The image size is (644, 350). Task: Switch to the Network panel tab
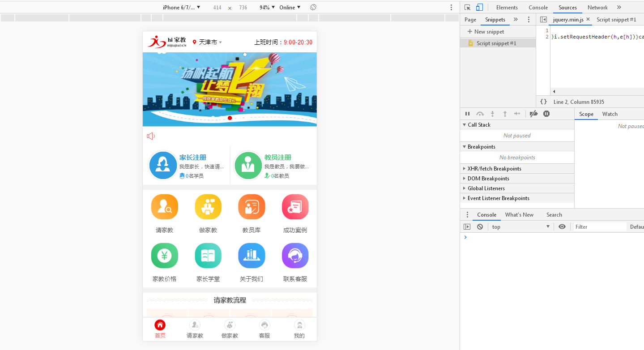[597, 7]
